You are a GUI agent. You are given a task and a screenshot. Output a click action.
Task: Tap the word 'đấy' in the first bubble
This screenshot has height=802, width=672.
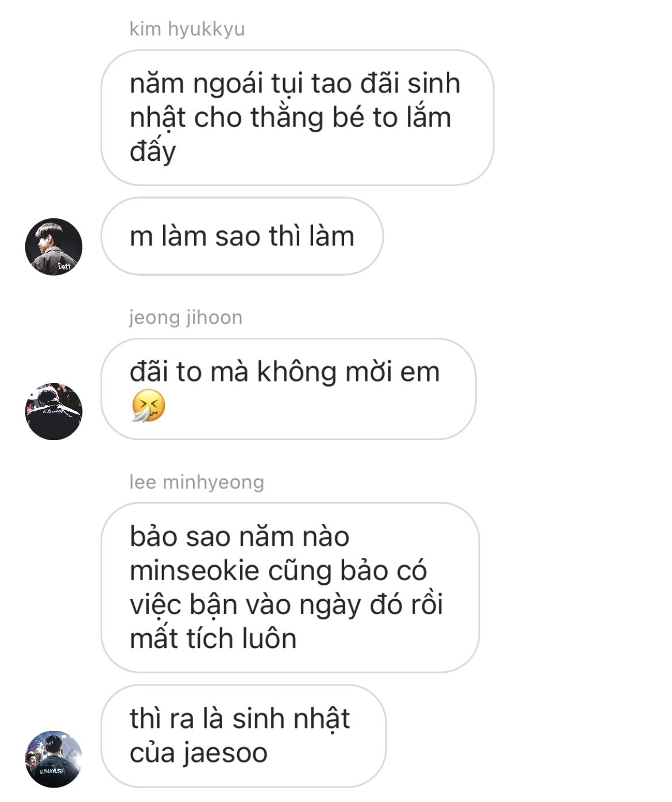[x=153, y=151]
